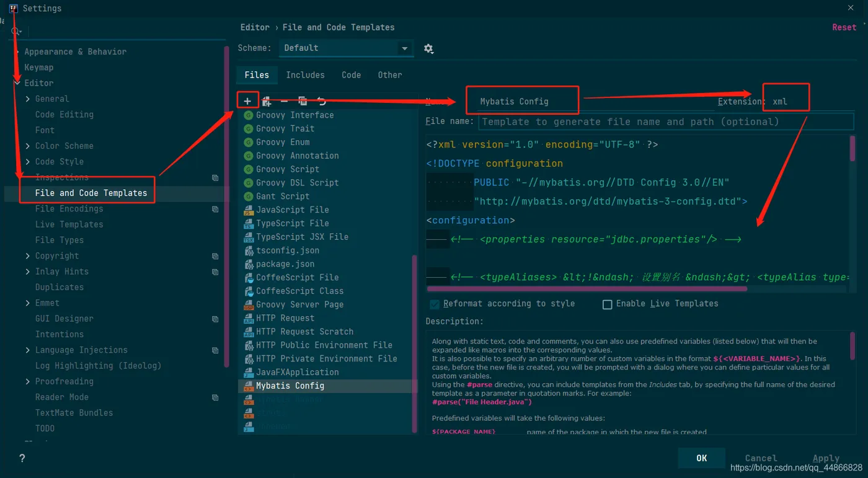This screenshot has height=478, width=868.
Task: Select HTTP Private Environment File template
Action: 327,359
